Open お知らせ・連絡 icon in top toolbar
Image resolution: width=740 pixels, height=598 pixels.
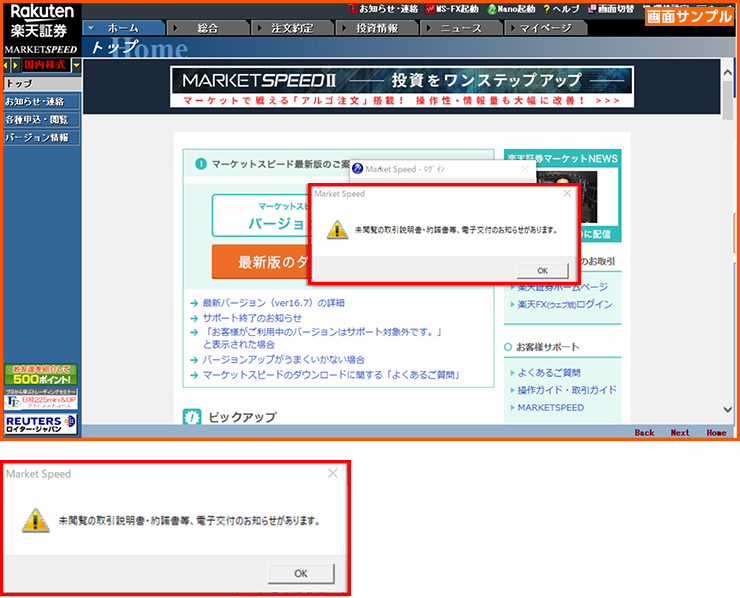point(383,9)
